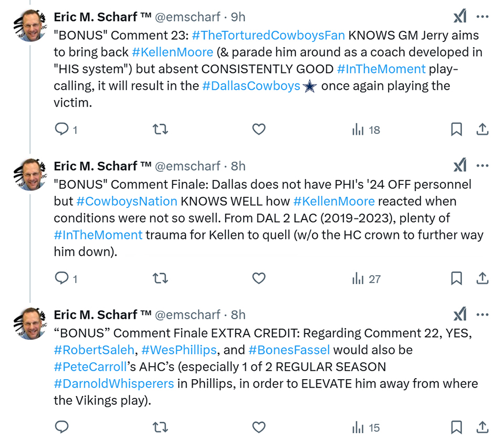
Task: Open the #TheTorturedCowboysFan hashtag
Action: 268,35
